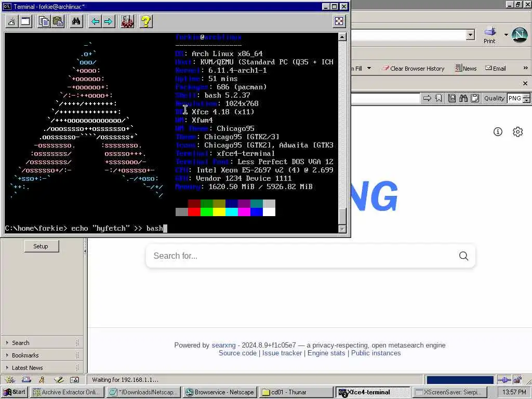Click the Mail icon in status bar component bar

[x=26, y=380]
